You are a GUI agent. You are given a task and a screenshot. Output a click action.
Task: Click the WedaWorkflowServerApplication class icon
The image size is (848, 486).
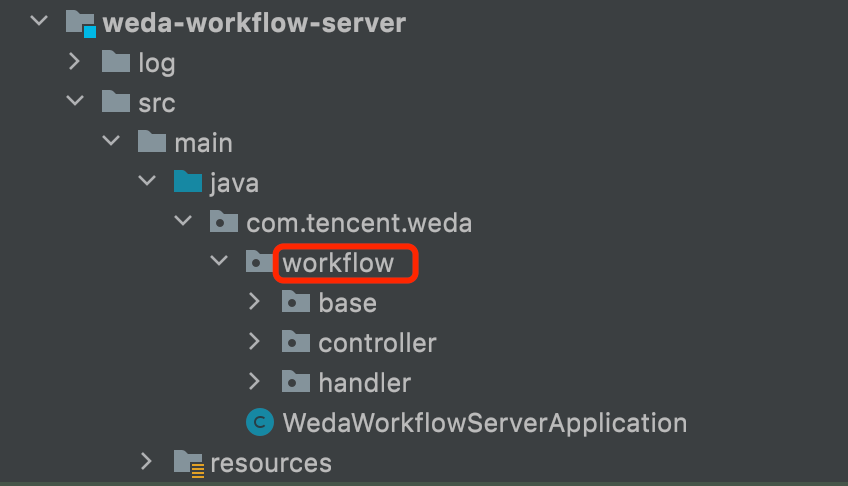tap(260, 422)
